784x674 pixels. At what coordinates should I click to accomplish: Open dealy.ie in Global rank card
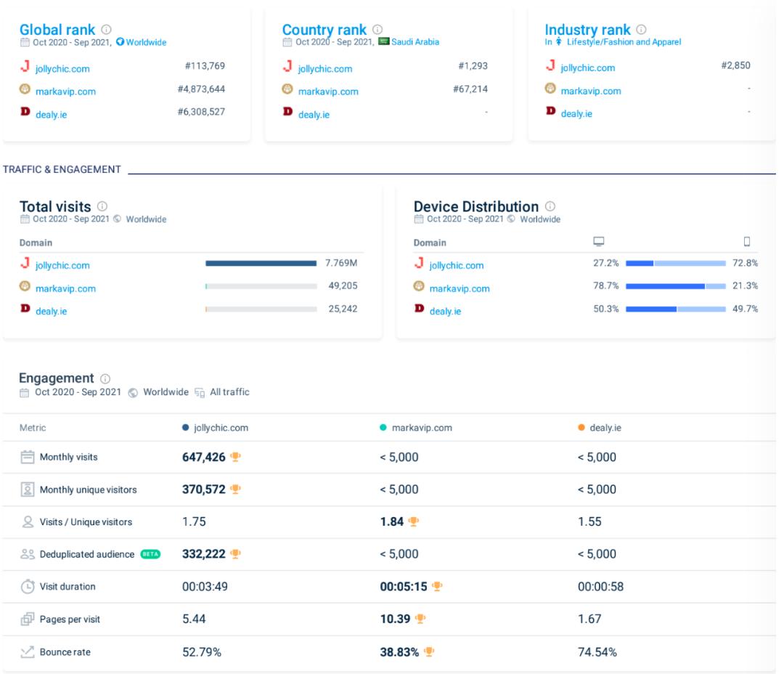point(51,115)
